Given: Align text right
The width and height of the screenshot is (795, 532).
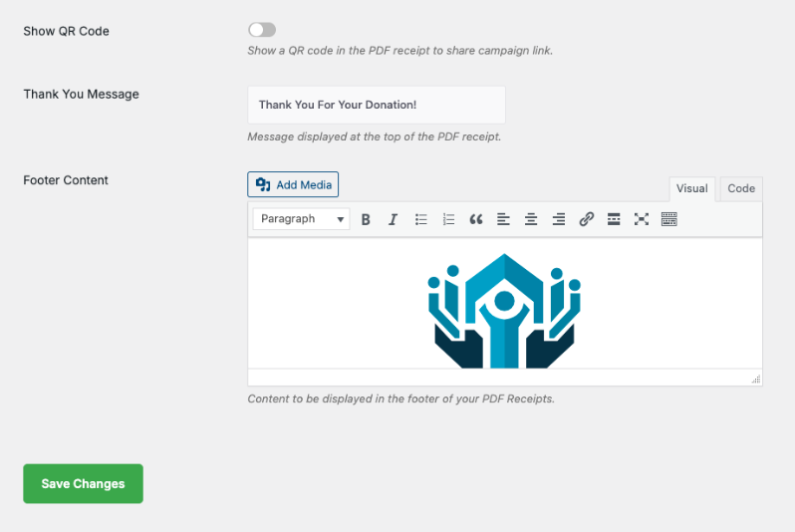Looking at the screenshot, I should pyautogui.click(x=559, y=219).
